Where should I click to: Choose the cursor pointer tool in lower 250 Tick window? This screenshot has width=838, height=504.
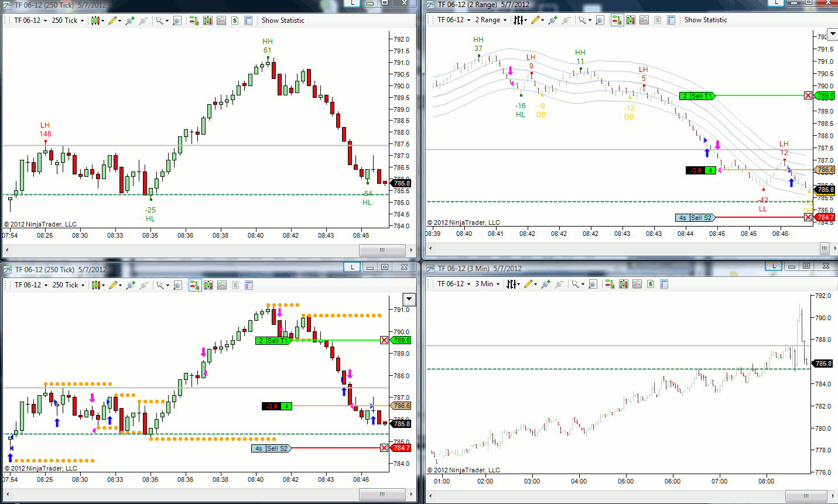tap(162, 285)
